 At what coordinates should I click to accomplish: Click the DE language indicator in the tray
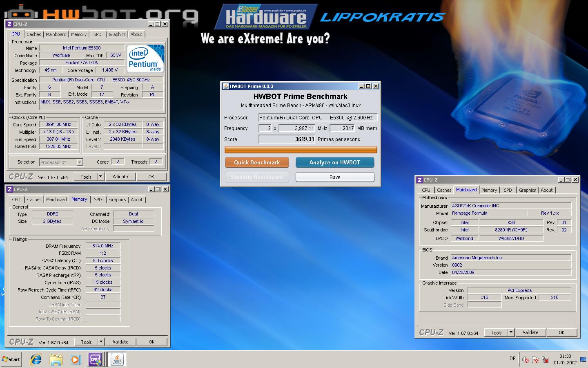[x=512, y=359]
